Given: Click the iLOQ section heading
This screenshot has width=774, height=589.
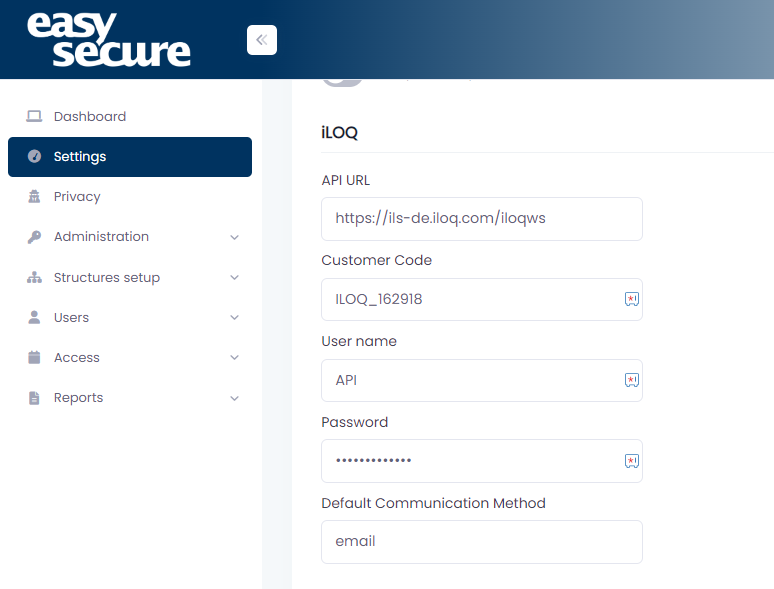Looking at the screenshot, I should [x=340, y=133].
